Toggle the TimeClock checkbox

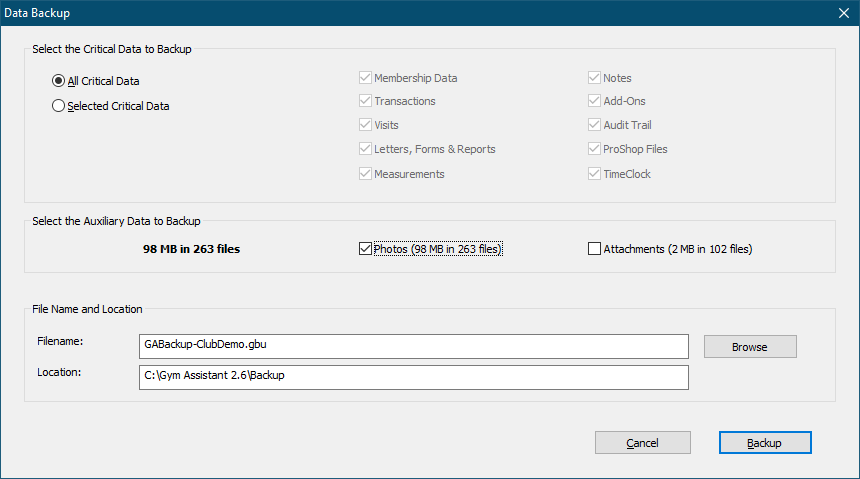point(595,174)
